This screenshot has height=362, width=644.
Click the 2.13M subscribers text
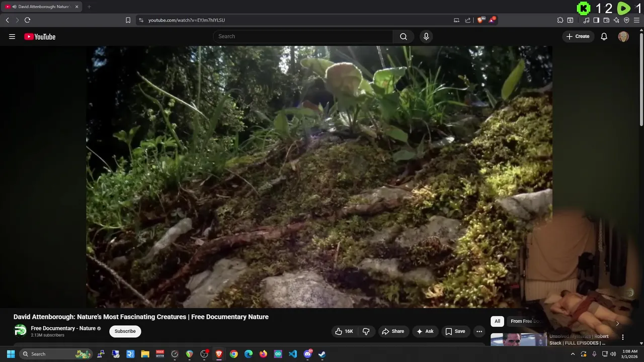click(x=47, y=335)
